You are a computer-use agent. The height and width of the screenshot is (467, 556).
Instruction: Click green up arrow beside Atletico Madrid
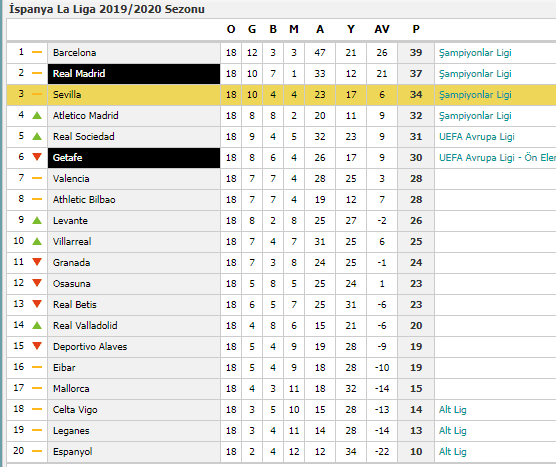pyautogui.click(x=37, y=115)
